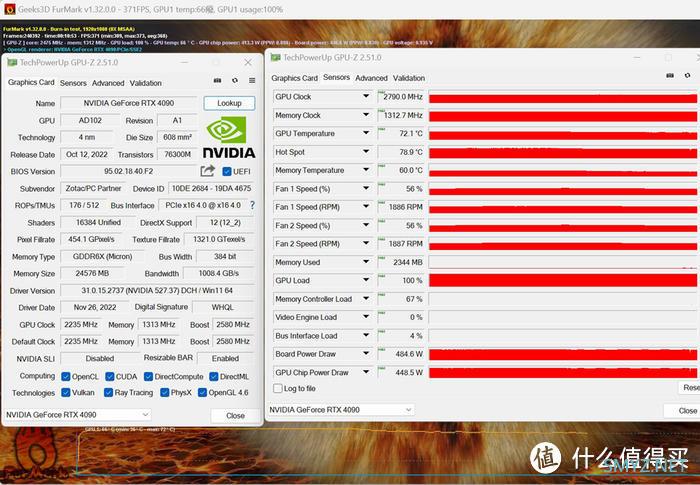The width and height of the screenshot is (700, 485).
Task: Click the NVIDIA logo in Graphics Card tab
Action: point(229,138)
